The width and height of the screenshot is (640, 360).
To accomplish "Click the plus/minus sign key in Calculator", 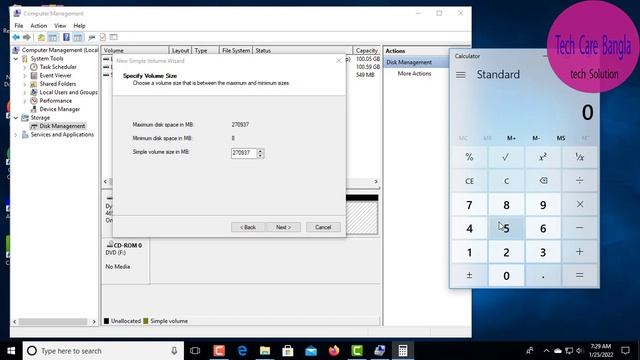I will pyautogui.click(x=469, y=276).
